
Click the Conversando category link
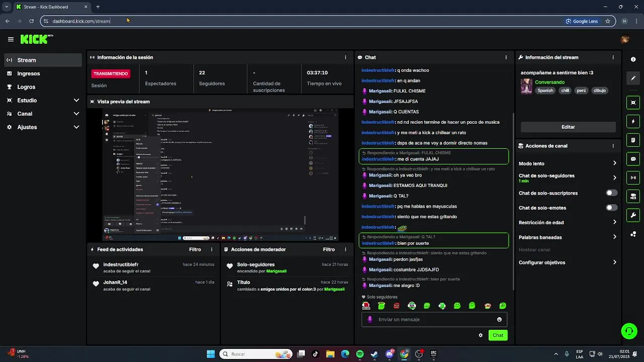549,82
